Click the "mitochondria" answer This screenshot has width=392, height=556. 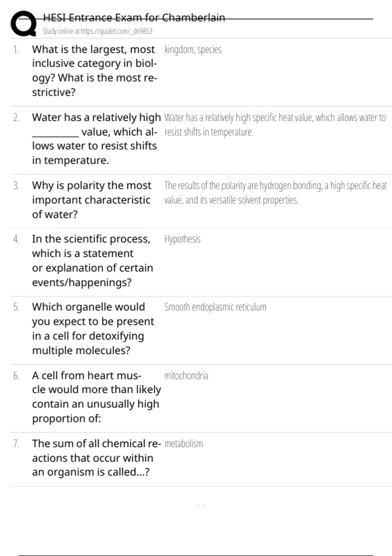pos(186,375)
